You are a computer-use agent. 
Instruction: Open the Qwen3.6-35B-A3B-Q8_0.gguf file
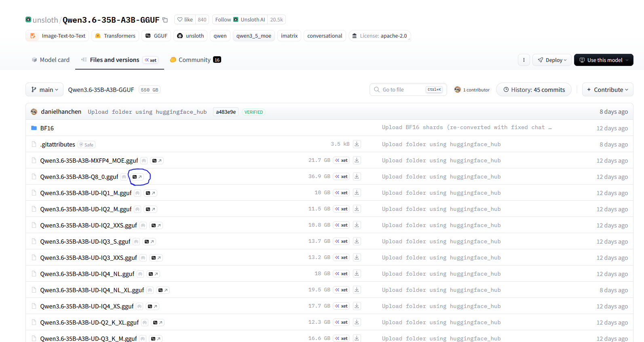79,176
